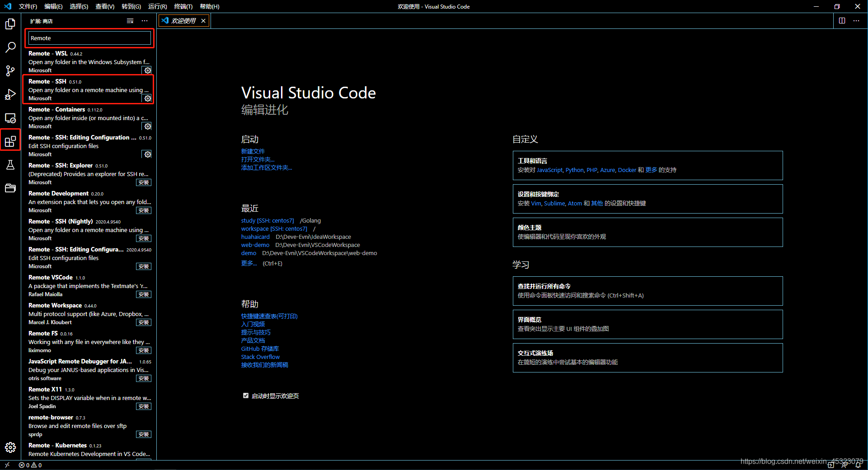
Task: Install Remote - SSH (Nightly)
Action: click(x=144, y=238)
